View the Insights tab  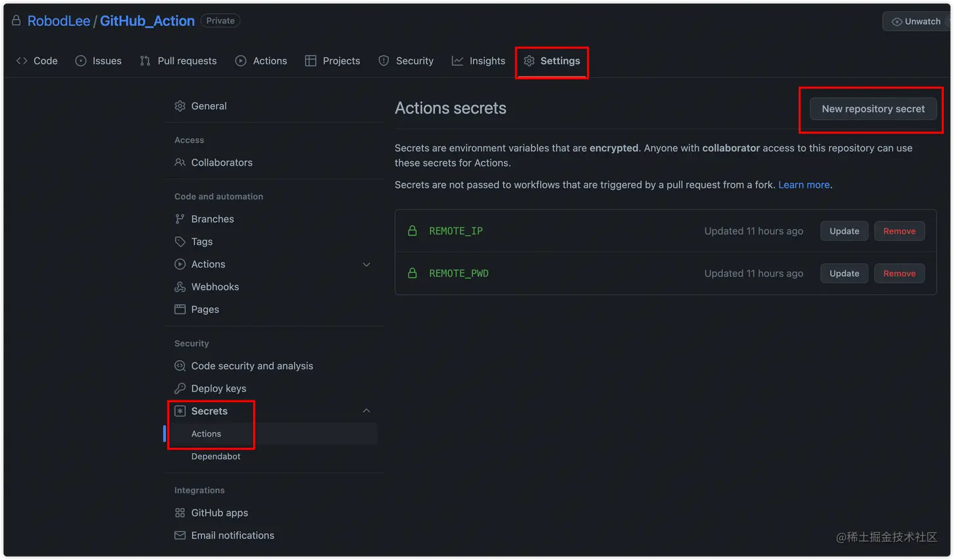pos(479,61)
